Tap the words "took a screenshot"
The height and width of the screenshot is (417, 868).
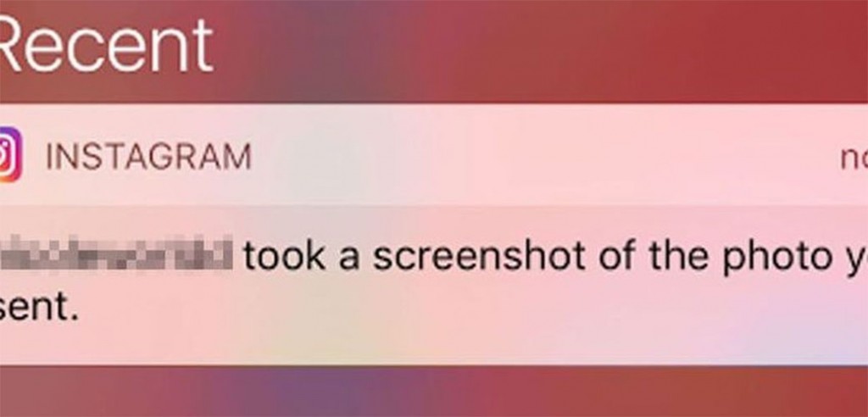tap(415, 255)
